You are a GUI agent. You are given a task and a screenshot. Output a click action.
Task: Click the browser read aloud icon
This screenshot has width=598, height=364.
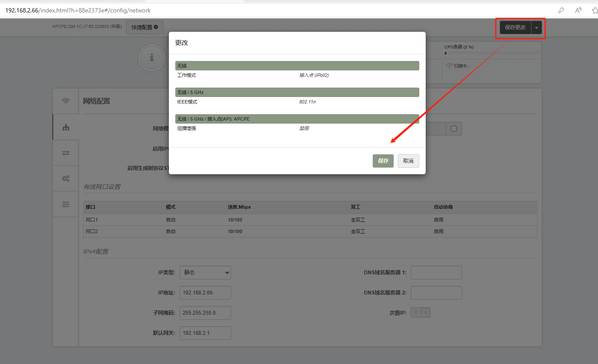point(578,10)
